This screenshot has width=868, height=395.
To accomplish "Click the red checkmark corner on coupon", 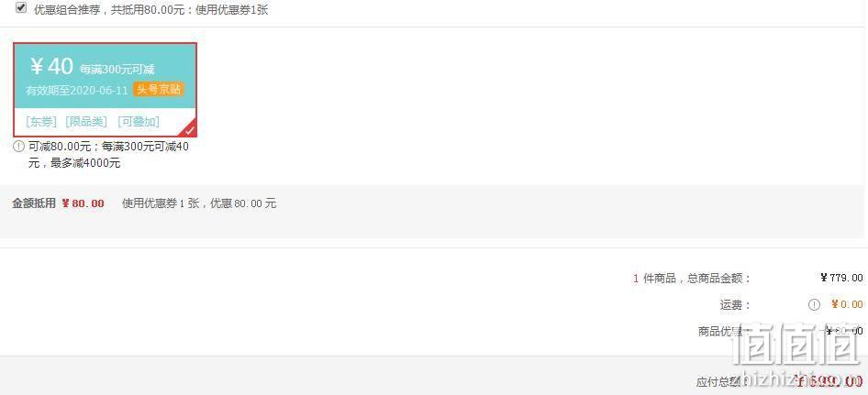I will point(189,129).
